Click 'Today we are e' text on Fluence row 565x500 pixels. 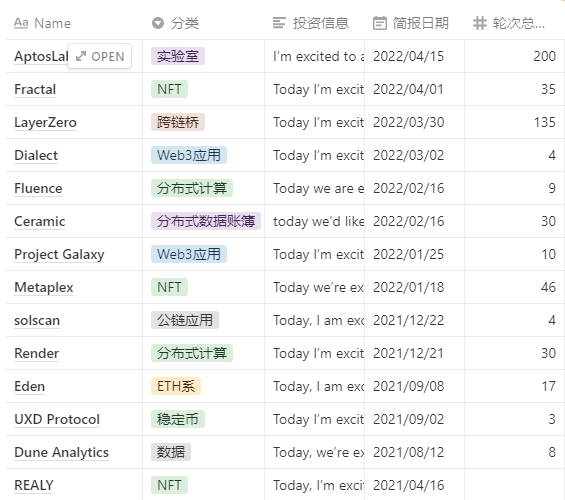coord(319,188)
